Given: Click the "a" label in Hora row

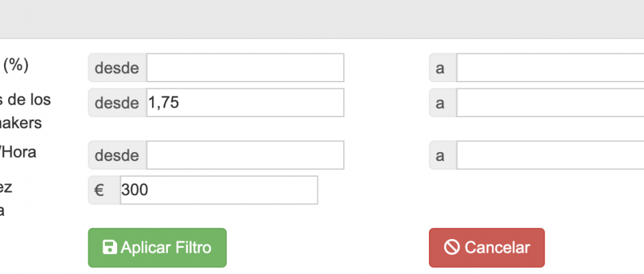Looking at the screenshot, I should 441,155.
